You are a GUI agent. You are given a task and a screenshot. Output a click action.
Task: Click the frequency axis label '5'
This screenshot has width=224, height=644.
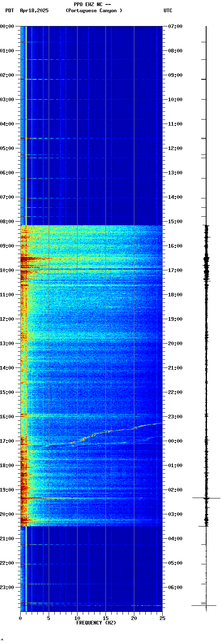click(x=49, y=618)
